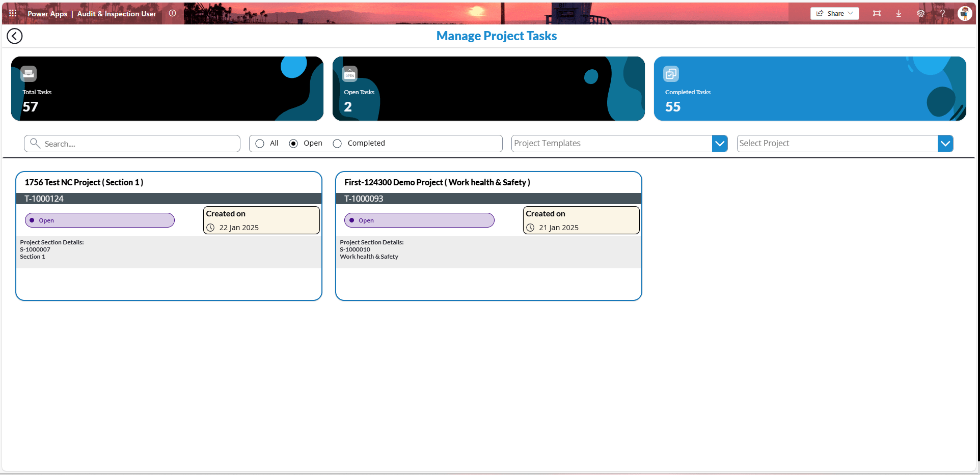Open First-124300 Demo Project task card

[x=488, y=236]
